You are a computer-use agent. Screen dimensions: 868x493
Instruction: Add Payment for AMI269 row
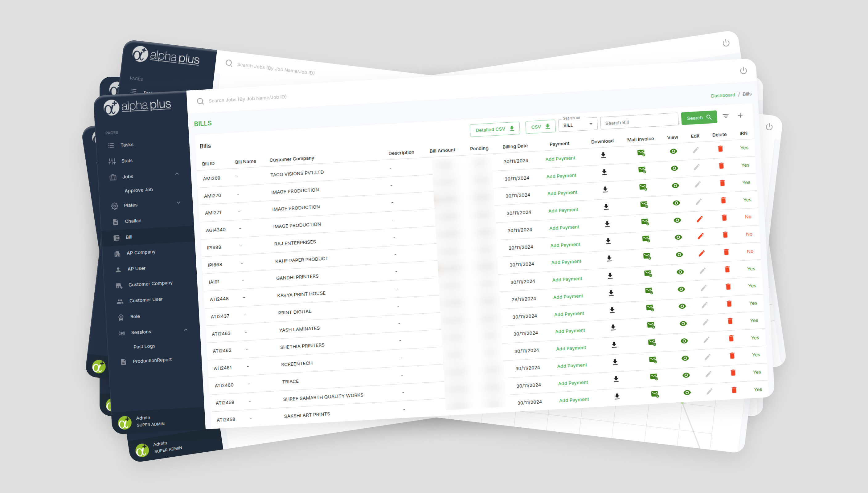560,158
